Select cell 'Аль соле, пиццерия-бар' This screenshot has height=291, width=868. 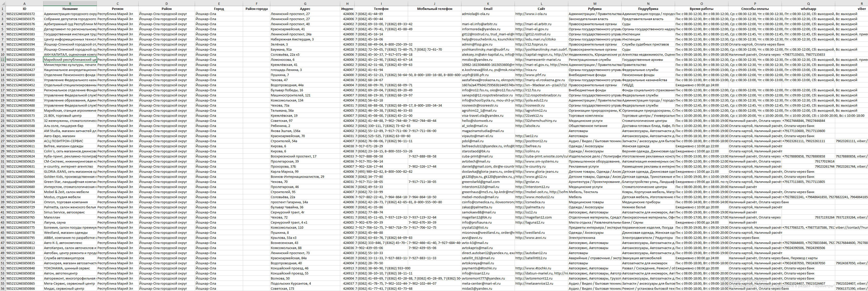(70, 126)
